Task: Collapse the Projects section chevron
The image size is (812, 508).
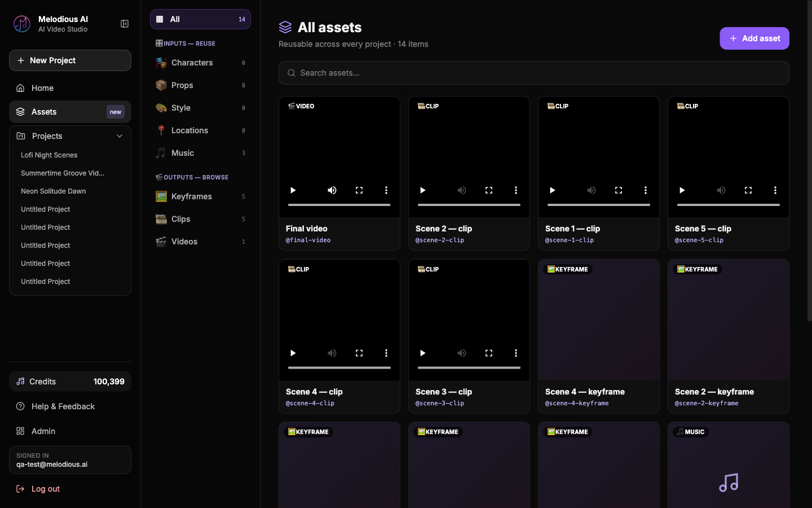Action: point(120,136)
